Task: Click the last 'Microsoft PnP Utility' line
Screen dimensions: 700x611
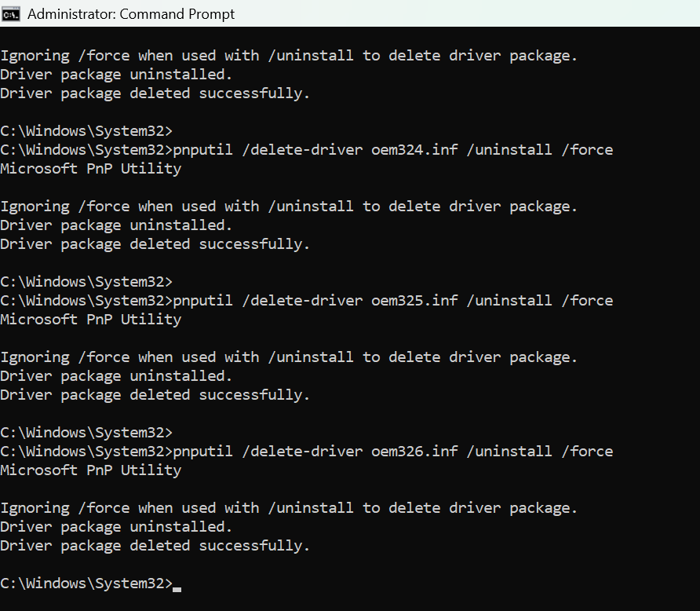Action: tap(90, 470)
